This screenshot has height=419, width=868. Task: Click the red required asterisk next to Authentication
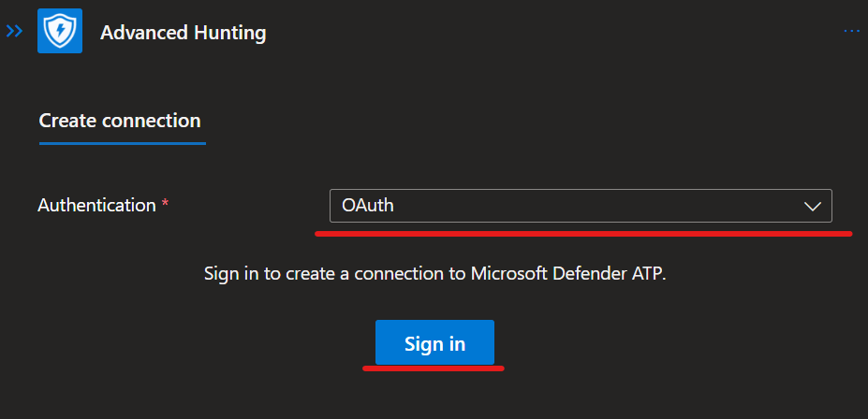(165, 206)
